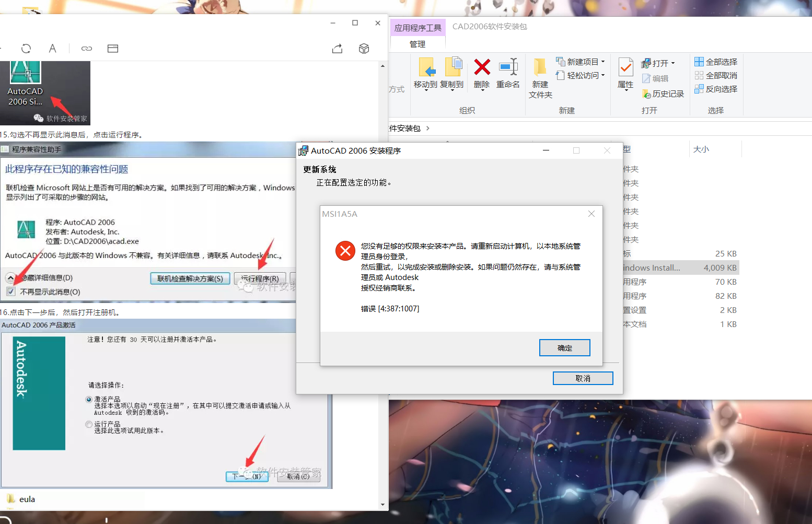Click 移动到 (Move to) in the Explorer ribbon
This screenshot has width=812, height=524.
[x=426, y=74]
